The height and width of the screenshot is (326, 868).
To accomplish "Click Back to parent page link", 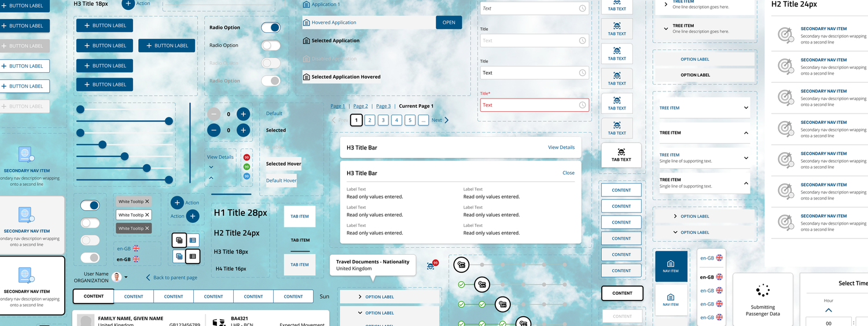I will (x=171, y=277).
